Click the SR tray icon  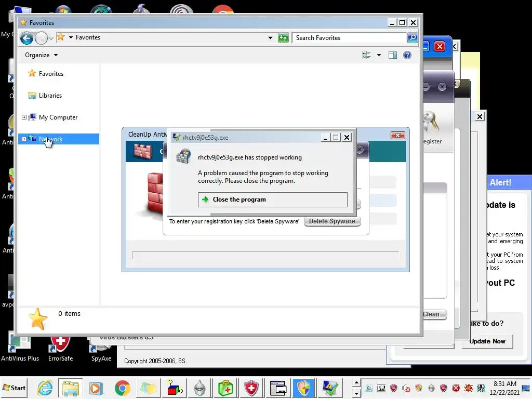click(481, 388)
